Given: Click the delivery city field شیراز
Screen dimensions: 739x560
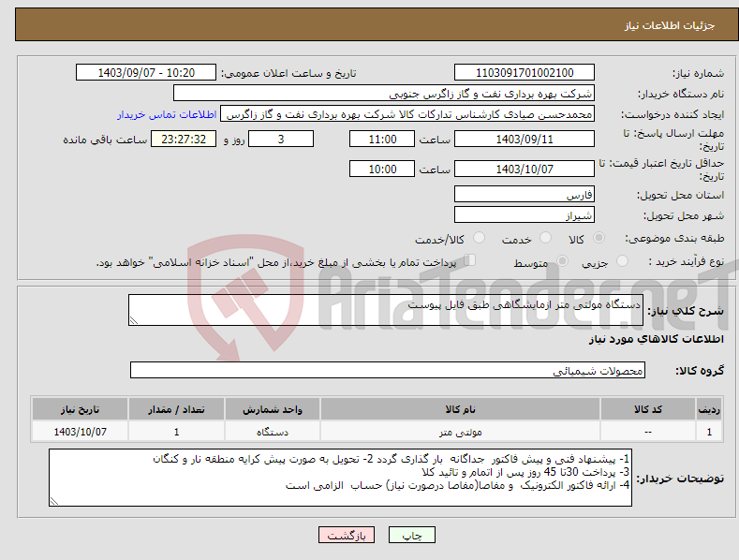Looking at the screenshot, I should coord(525,215).
